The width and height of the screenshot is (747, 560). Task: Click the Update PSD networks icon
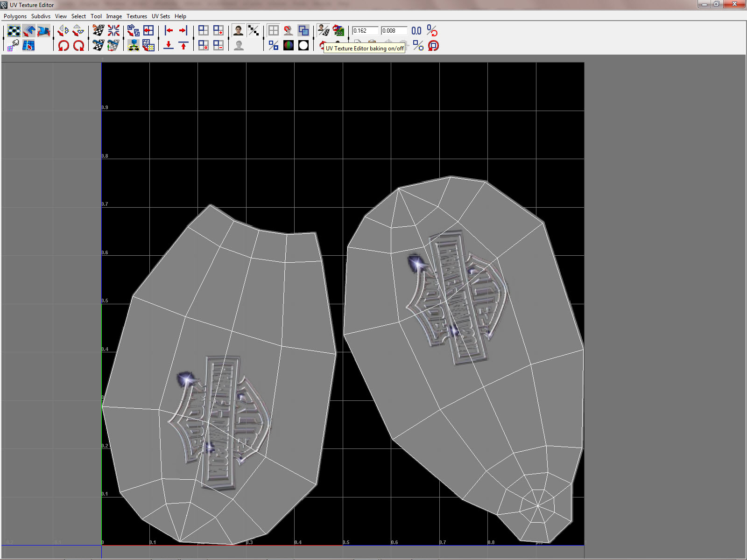pos(338,31)
